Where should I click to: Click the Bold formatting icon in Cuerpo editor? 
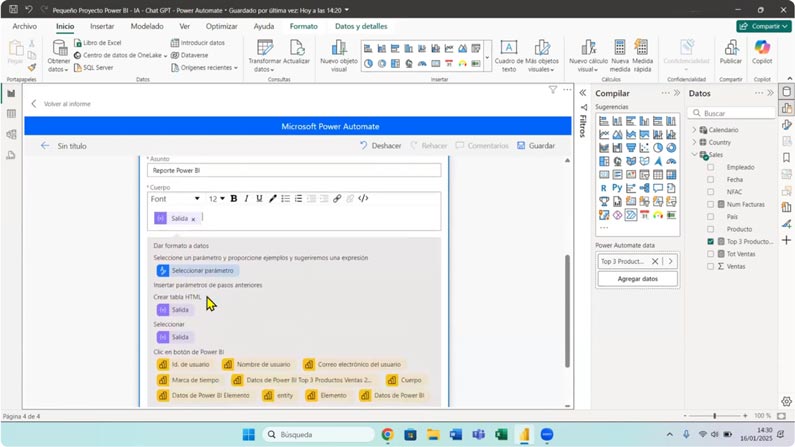[234, 199]
